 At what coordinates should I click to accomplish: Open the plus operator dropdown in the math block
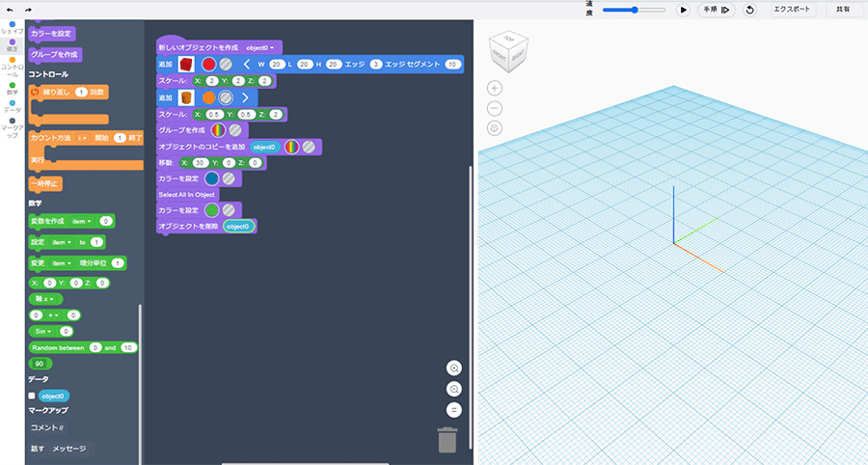pyautogui.click(x=54, y=315)
